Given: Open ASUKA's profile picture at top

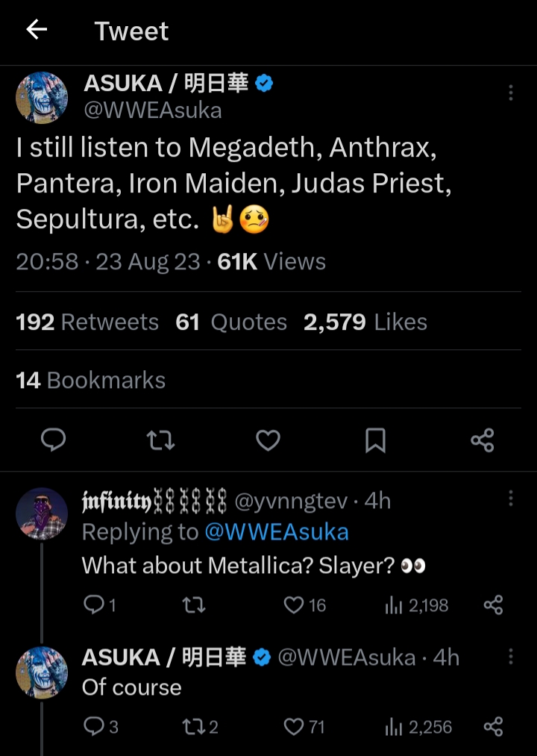Looking at the screenshot, I should (42, 98).
